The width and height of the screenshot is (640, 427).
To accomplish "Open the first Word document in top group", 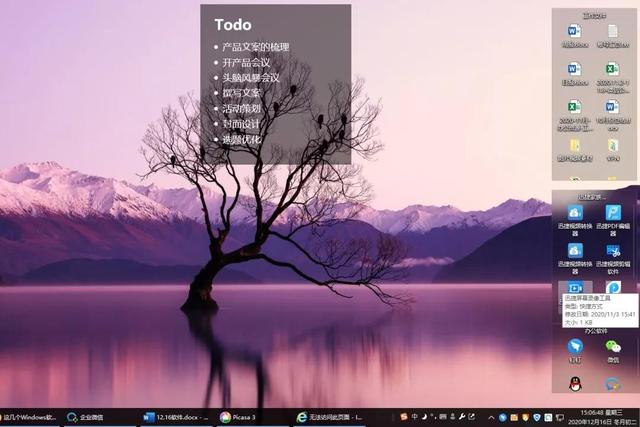I will pyautogui.click(x=574, y=32).
